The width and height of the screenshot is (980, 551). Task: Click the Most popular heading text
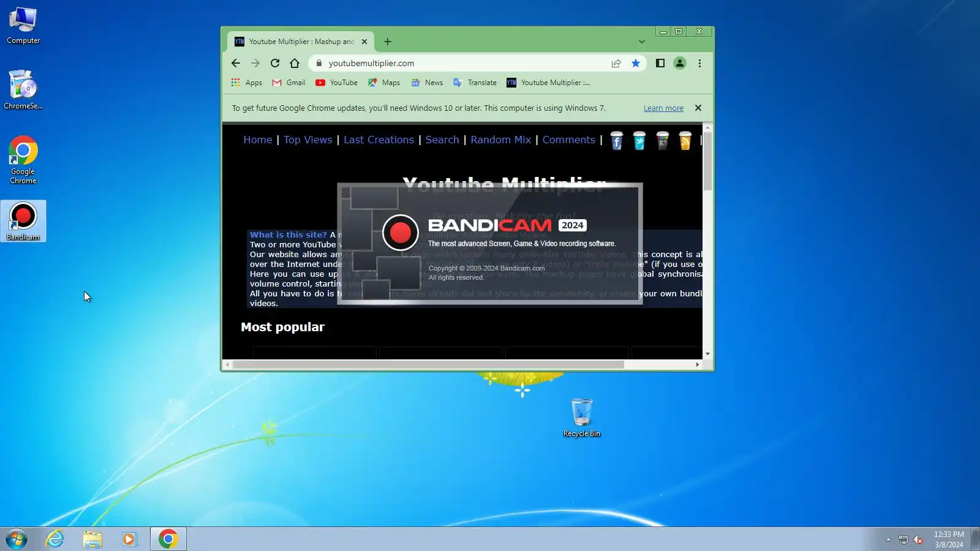282,327
